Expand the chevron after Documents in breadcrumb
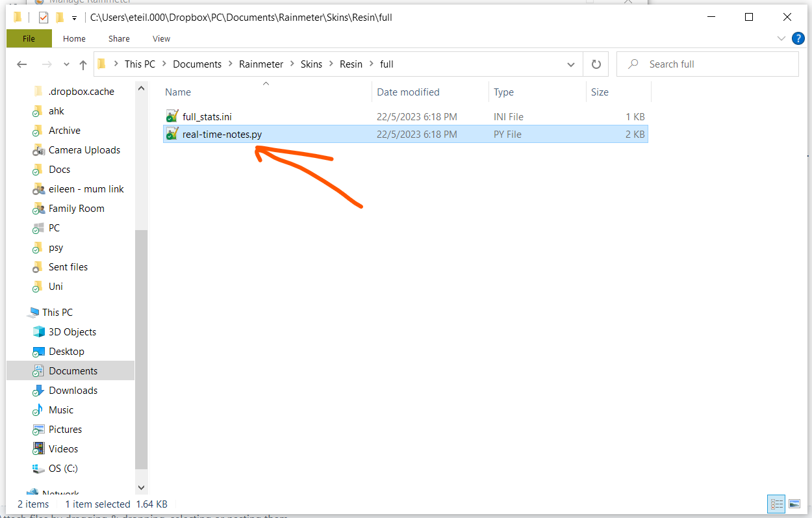The height and width of the screenshot is (518, 812). [x=230, y=64]
